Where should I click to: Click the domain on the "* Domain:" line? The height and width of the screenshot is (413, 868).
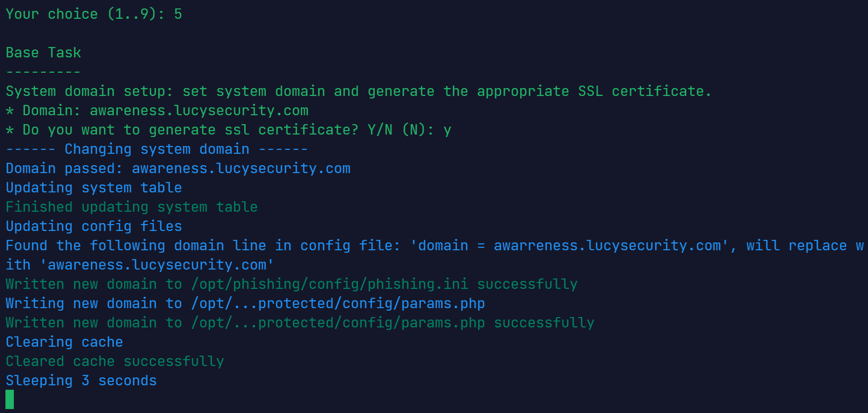[x=199, y=111]
